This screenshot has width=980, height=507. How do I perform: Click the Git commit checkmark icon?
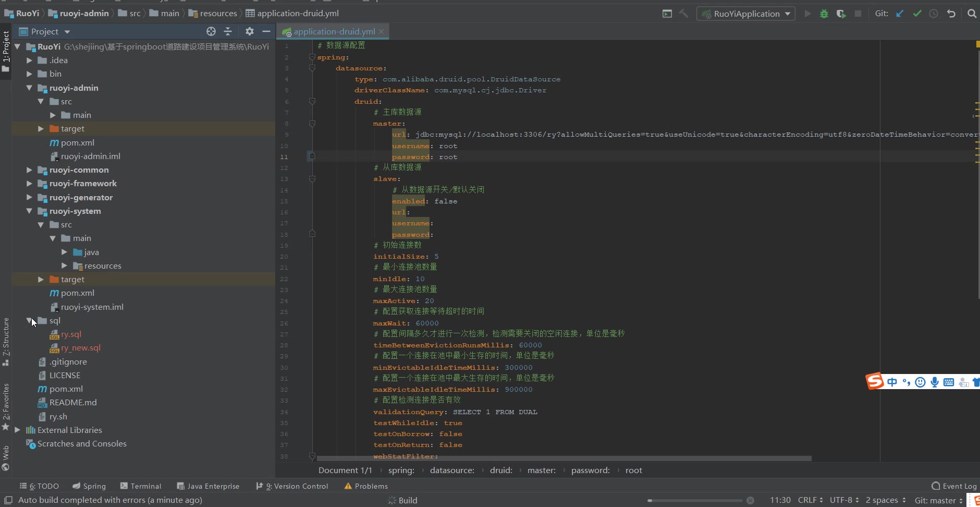coord(917,14)
